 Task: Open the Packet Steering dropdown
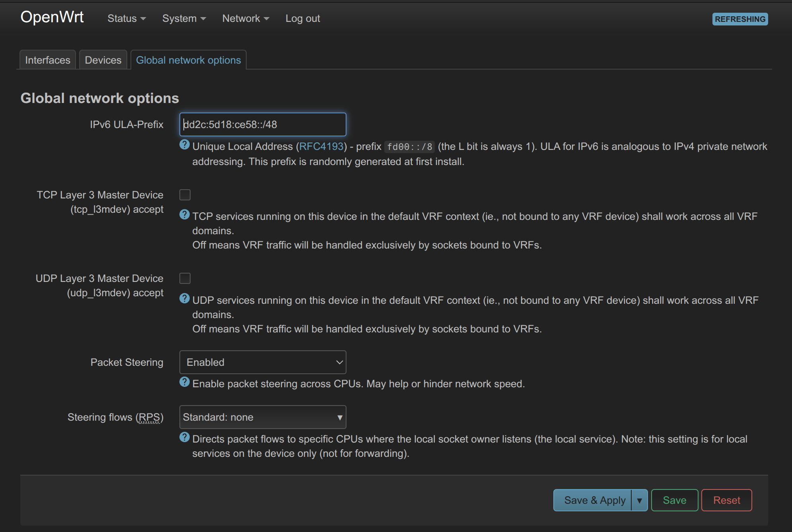[x=263, y=362]
